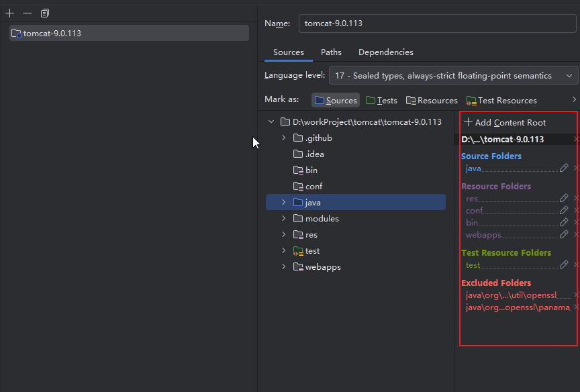The width and height of the screenshot is (580, 392).
Task: Click webapps link under Resource Folders
Action: [x=483, y=235]
